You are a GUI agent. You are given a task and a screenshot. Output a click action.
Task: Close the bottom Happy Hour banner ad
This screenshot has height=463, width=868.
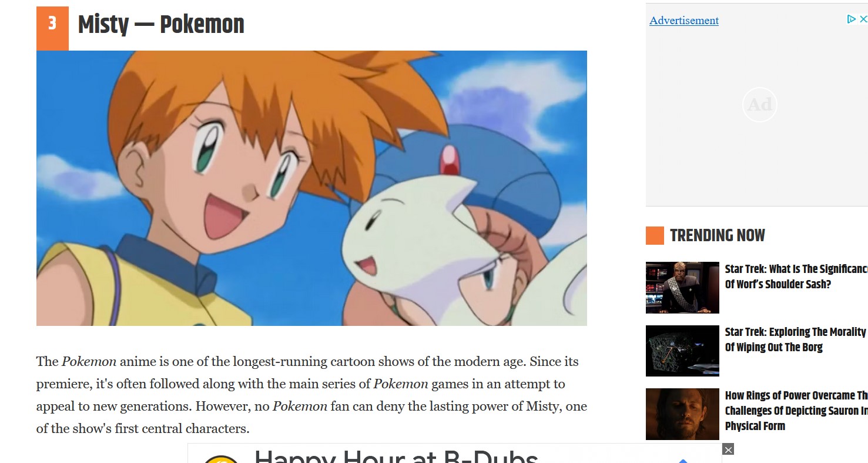[728, 450]
